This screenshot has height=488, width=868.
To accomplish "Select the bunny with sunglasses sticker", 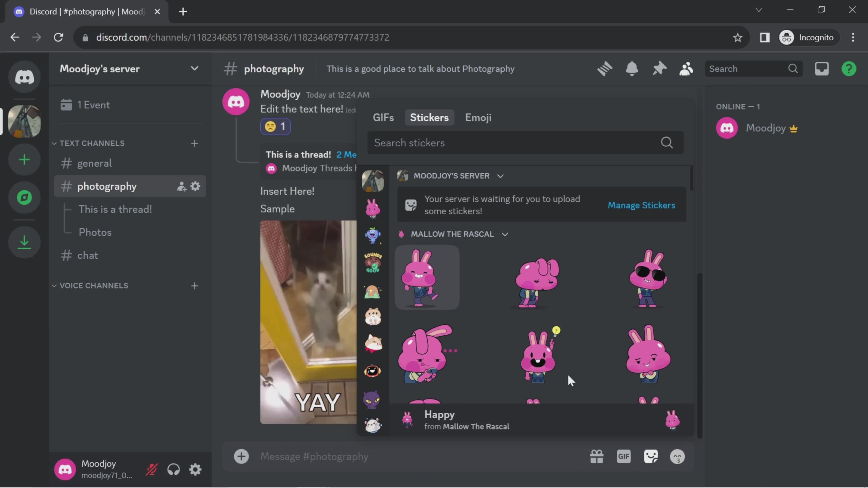I will (x=647, y=277).
